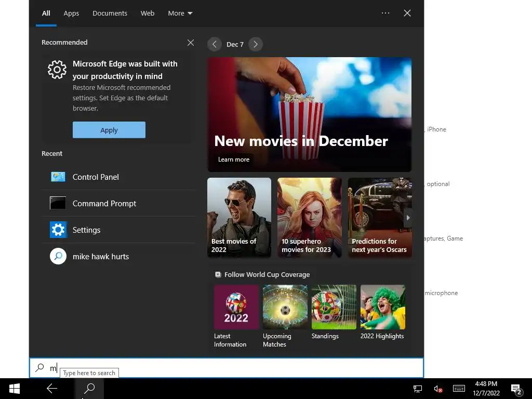
Task: Click the taskbar search magnifier icon
Action: 89,389
